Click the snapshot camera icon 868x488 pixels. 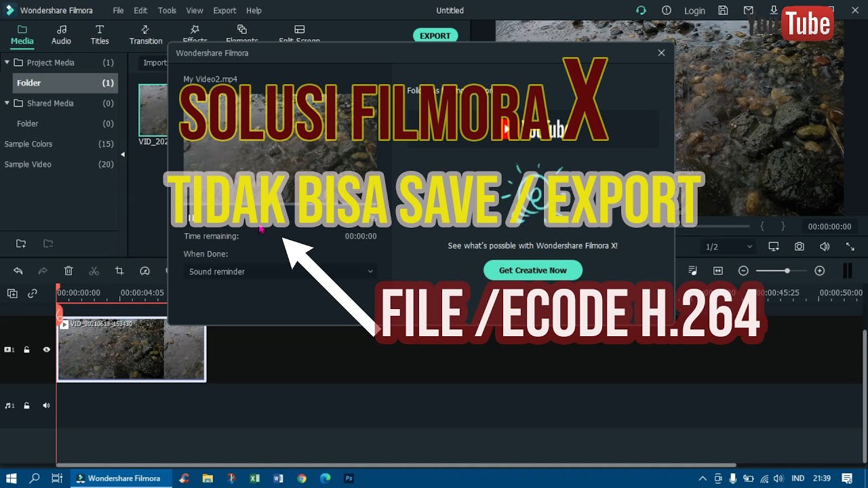point(800,247)
